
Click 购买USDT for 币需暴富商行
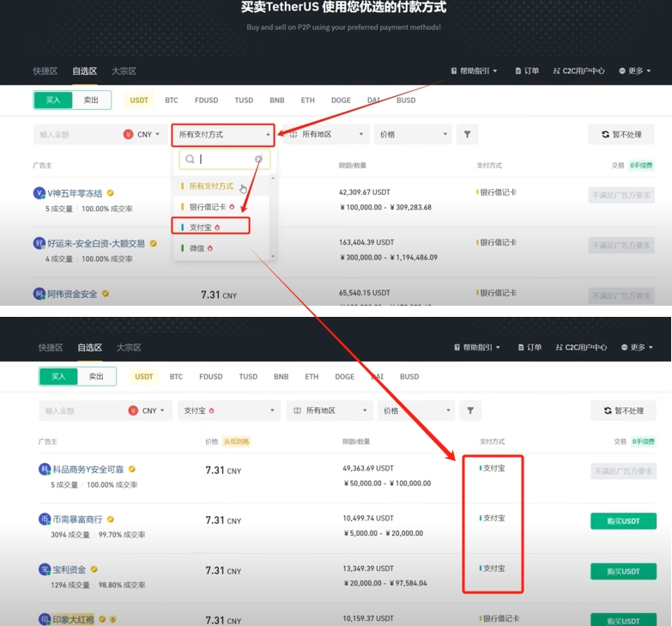pos(623,521)
